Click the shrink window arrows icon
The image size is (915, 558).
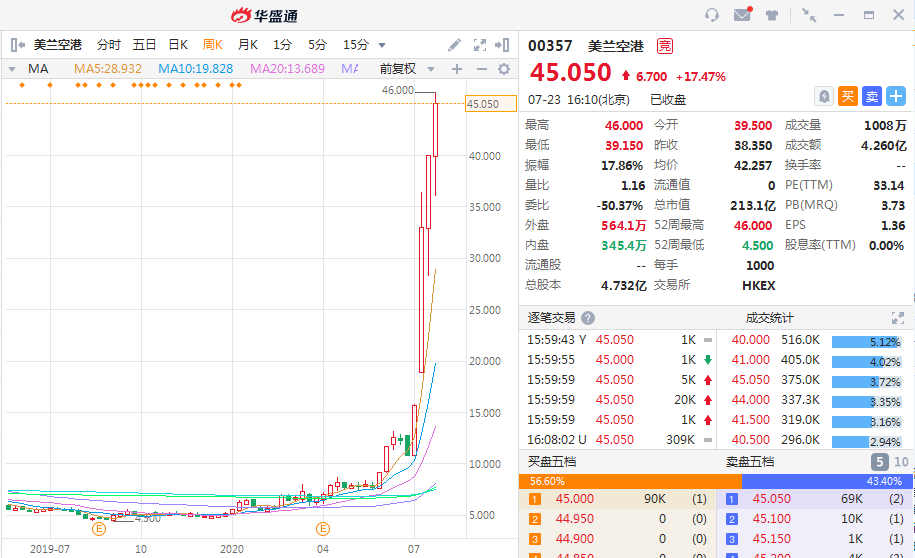coord(809,15)
